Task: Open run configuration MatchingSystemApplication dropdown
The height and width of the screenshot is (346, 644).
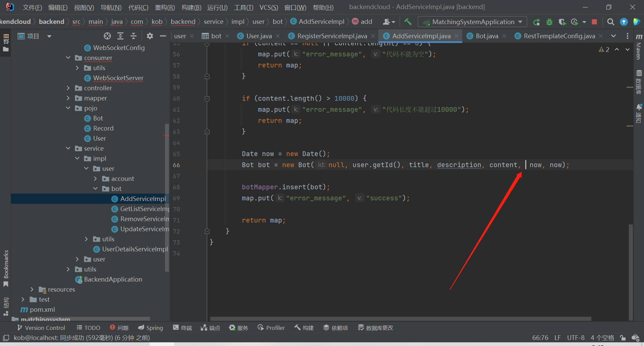Action: (472, 22)
